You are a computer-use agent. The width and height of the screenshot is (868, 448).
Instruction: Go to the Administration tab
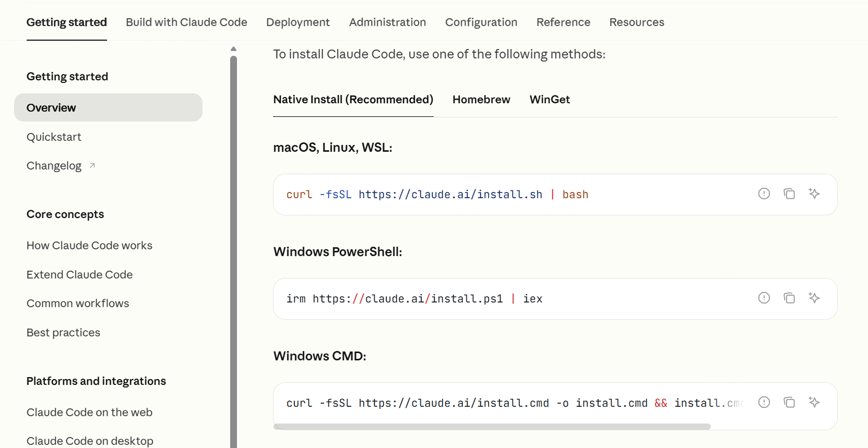(388, 22)
